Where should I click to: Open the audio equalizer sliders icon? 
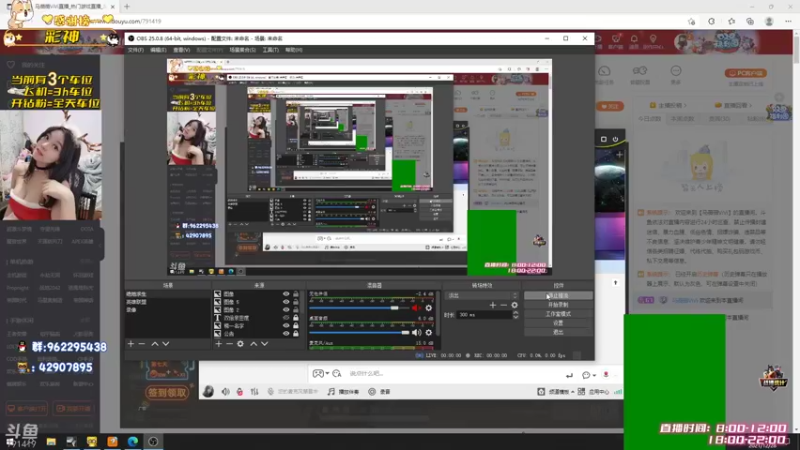[254, 392]
